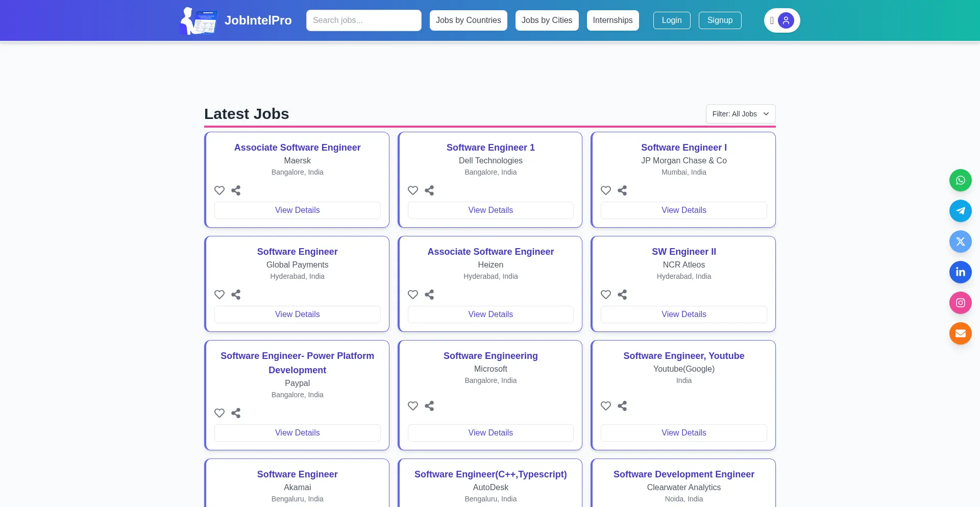The image size is (980, 507).
Task: View Details for Global Payments job
Action: click(x=297, y=315)
